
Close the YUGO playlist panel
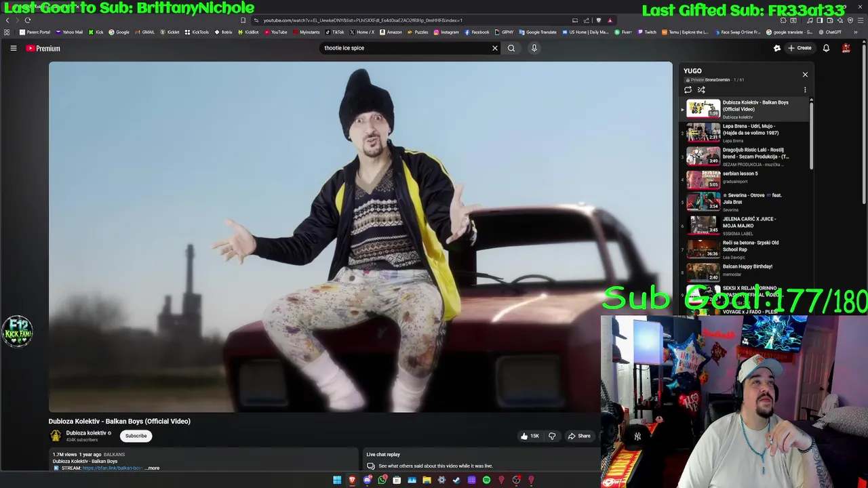[805, 75]
